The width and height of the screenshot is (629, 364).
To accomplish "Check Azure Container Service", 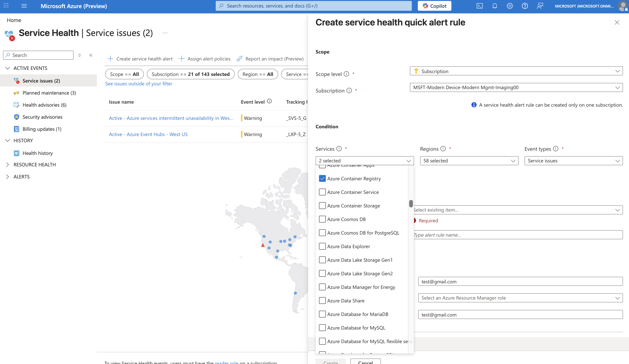I will click(322, 192).
